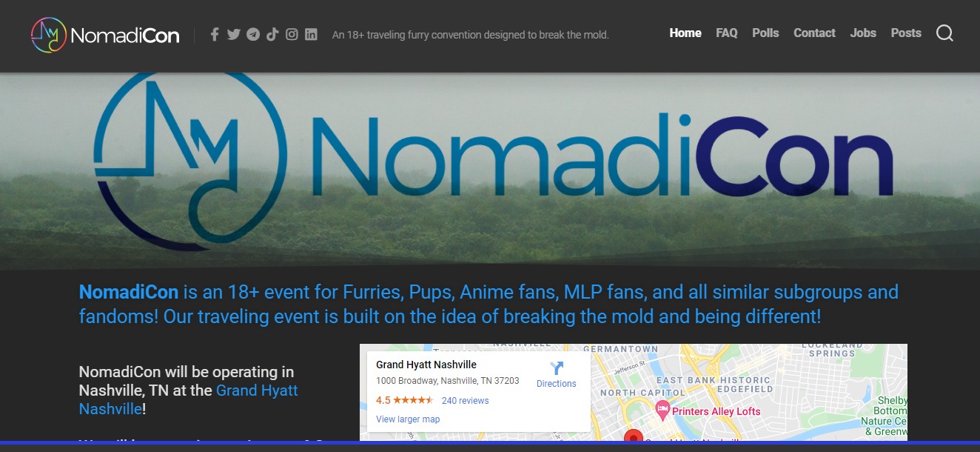Open the Facebook social icon

tap(215, 34)
